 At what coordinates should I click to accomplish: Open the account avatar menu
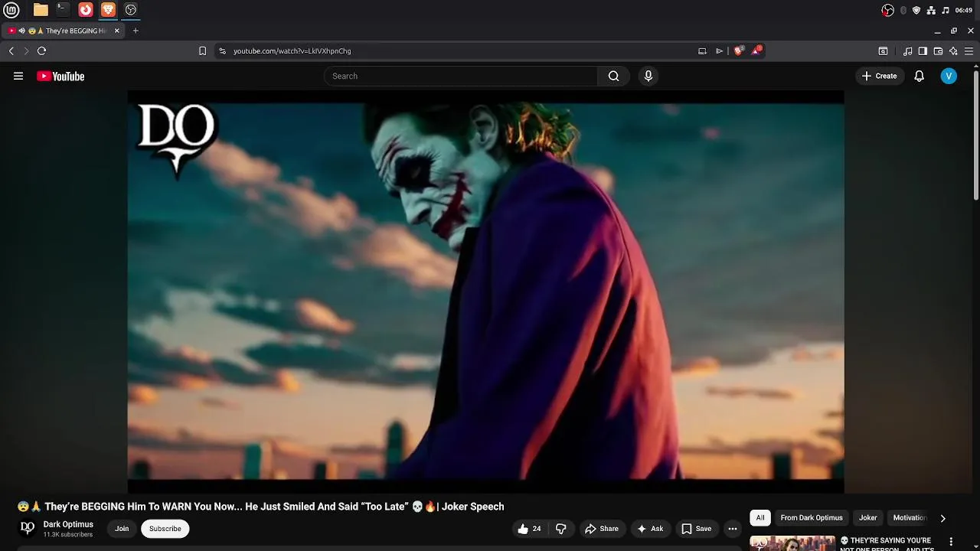pos(949,76)
